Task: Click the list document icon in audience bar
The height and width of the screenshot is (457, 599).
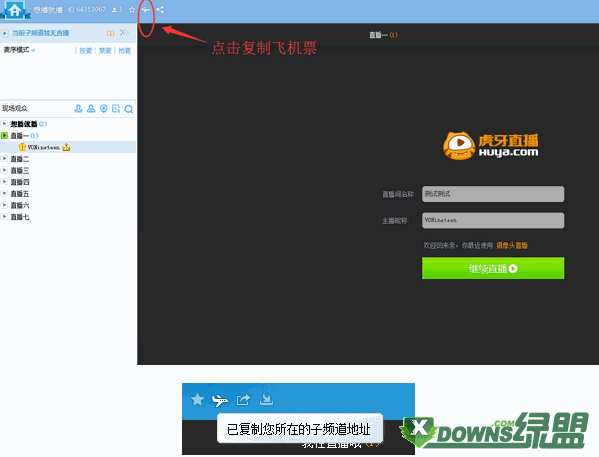Action: [116, 109]
